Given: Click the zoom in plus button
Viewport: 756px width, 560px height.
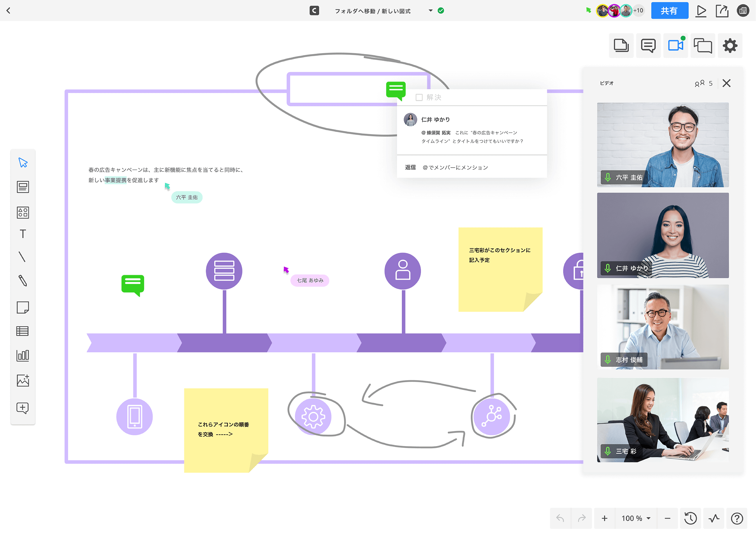Looking at the screenshot, I should pos(604,518).
